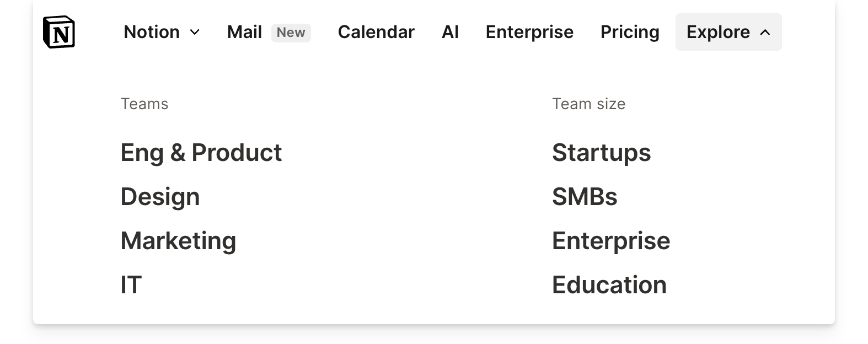This screenshot has height=344, width=868.
Task: Open the AI nav item
Action: (450, 32)
